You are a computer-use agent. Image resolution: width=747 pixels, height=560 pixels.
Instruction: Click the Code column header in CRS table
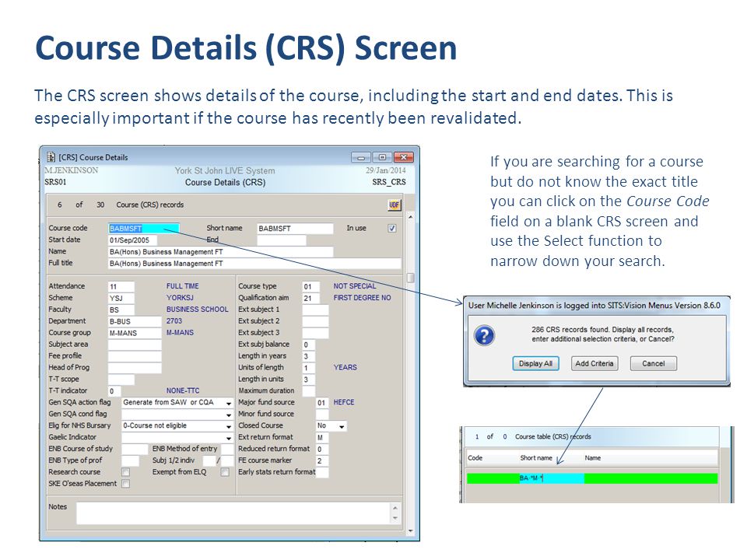point(475,458)
